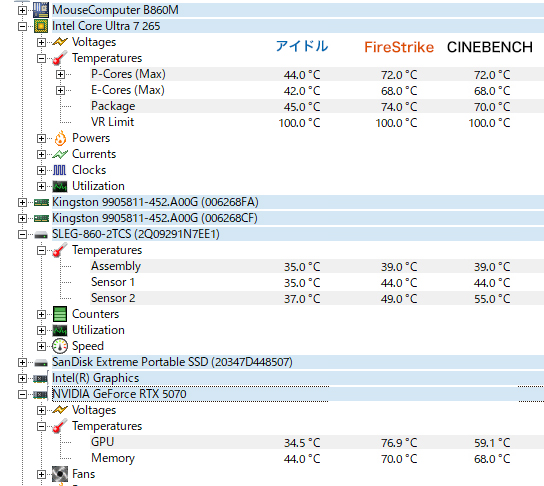Screen dimensions: 544x486
Task: Expand the P-Cores (Max) entry
Action: pos(60,74)
